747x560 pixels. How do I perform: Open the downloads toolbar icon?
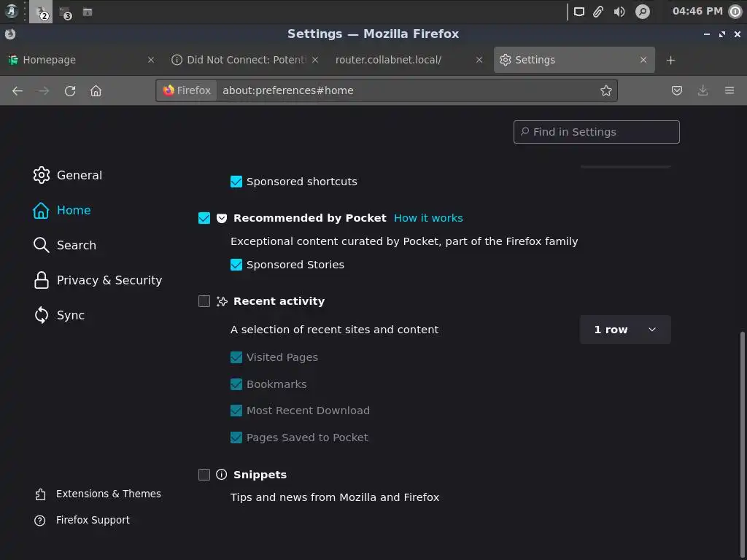(703, 90)
